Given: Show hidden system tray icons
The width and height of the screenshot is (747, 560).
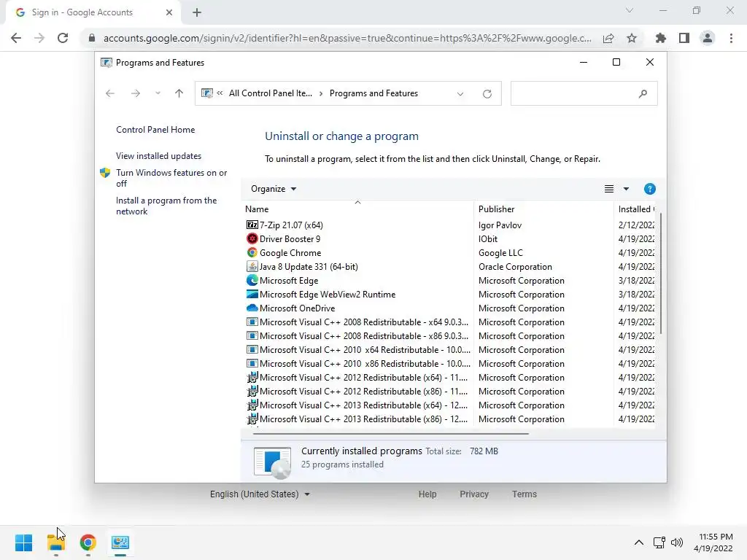Looking at the screenshot, I should point(639,542).
